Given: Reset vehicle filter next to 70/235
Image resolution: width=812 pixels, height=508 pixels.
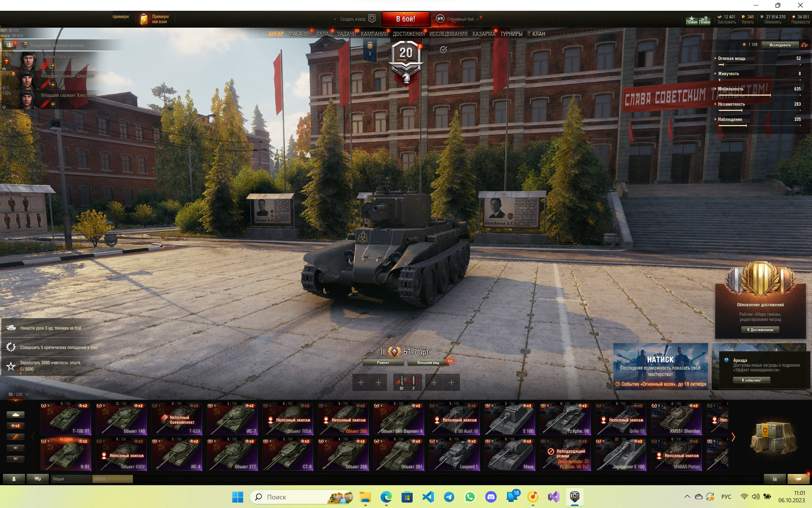Looking at the screenshot, I should click(27, 394).
